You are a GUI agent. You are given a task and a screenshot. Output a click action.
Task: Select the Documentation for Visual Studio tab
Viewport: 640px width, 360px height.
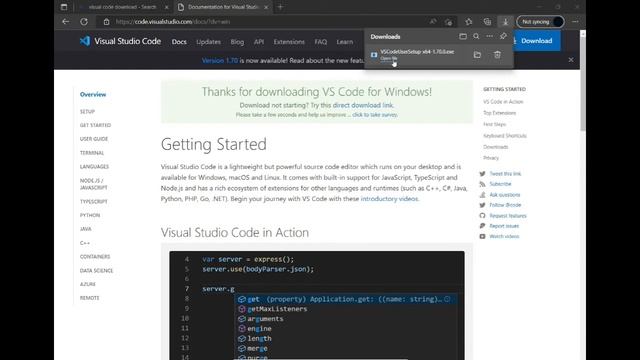(222, 7)
